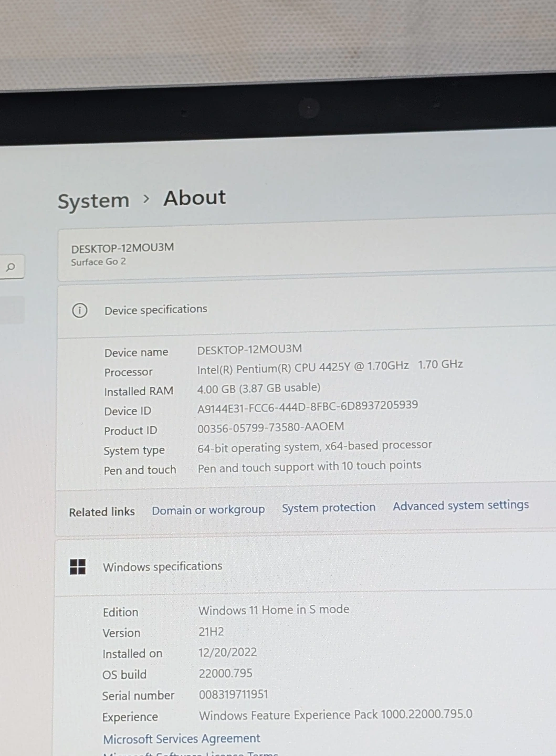Select the Product ID value text
The height and width of the screenshot is (756, 556).
tap(270, 427)
